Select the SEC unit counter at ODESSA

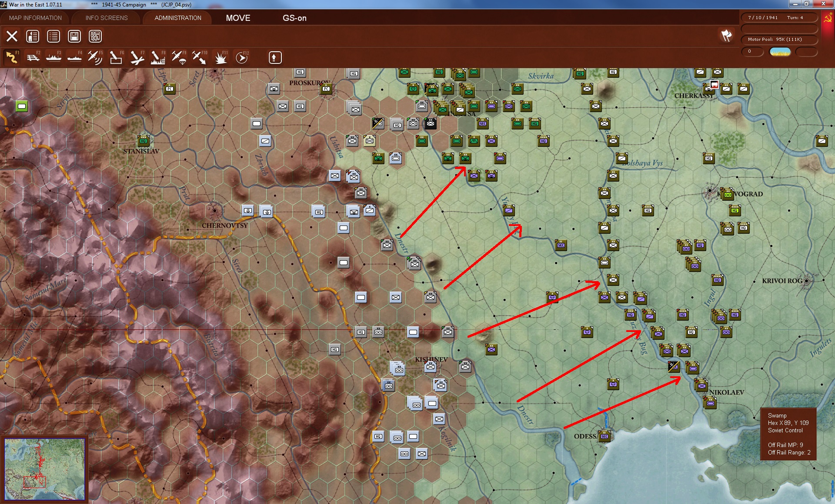tap(605, 436)
